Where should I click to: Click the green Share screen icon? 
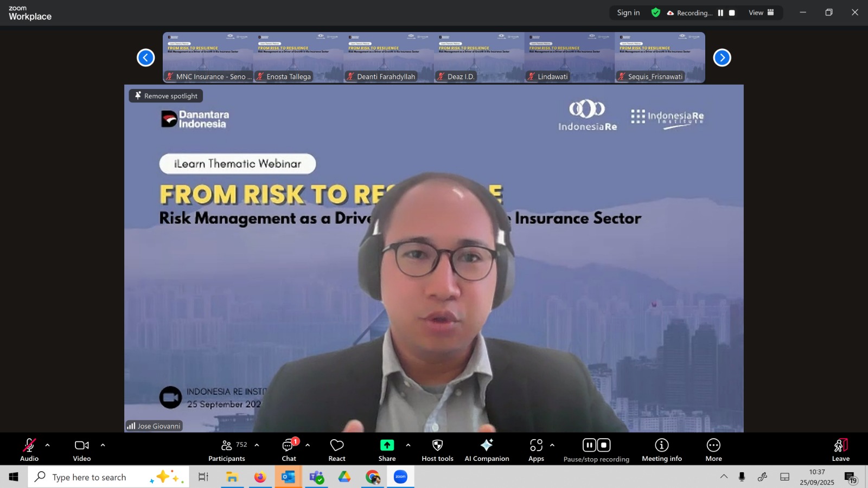(387, 445)
